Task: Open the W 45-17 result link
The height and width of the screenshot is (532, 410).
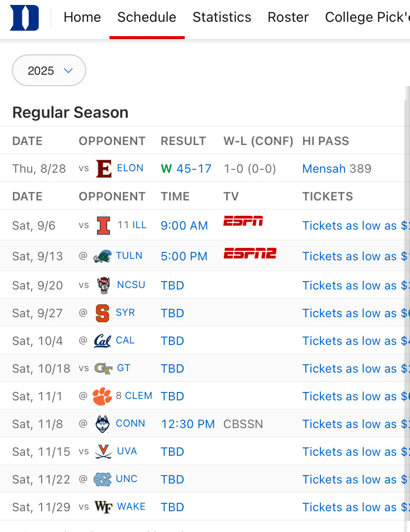Action: tap(186, 169)
